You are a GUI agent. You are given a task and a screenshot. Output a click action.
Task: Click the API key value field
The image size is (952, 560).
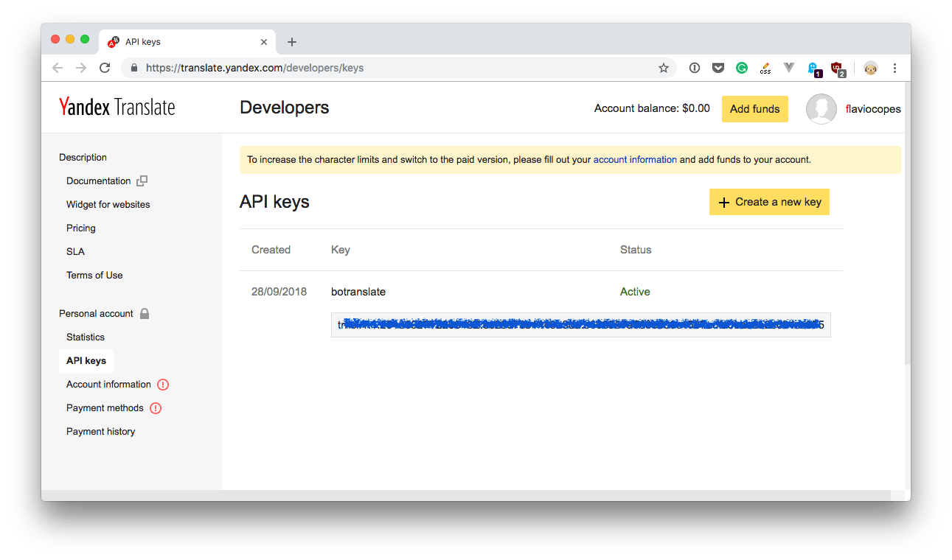pos(580,325)
